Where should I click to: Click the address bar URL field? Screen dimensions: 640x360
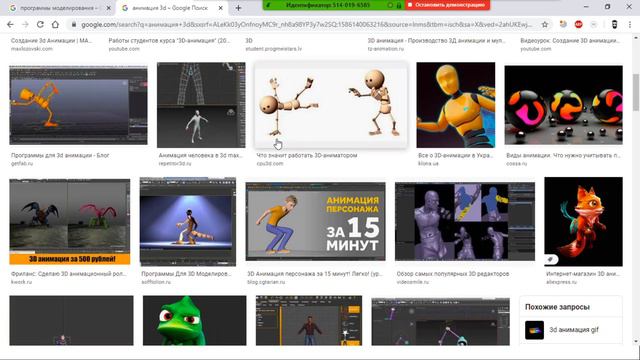click(306, 24)
